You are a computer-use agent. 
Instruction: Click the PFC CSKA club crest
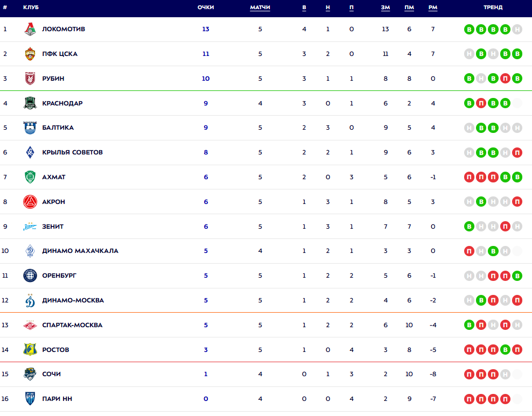click(x=30, y=54)
